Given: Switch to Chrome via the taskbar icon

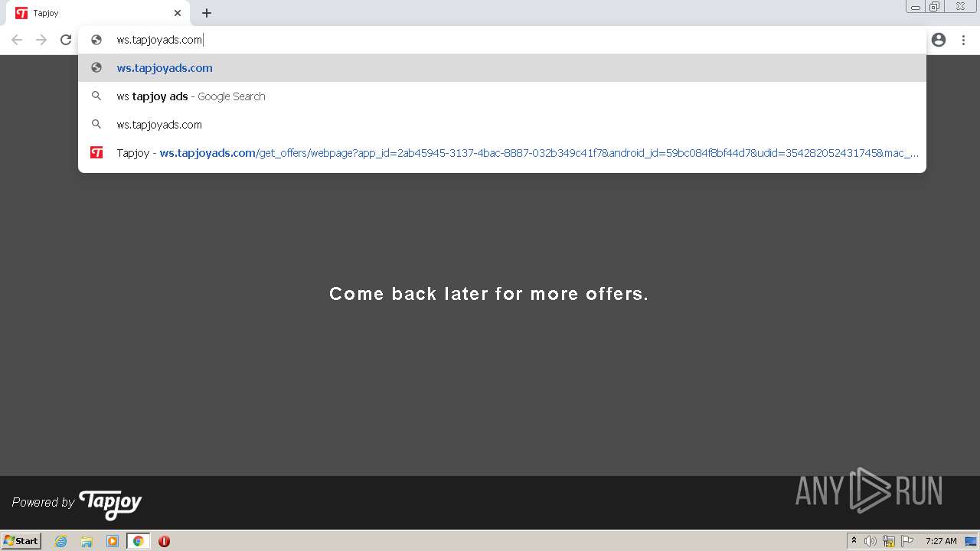Looking at the screenshot, I should coord(138,541).
